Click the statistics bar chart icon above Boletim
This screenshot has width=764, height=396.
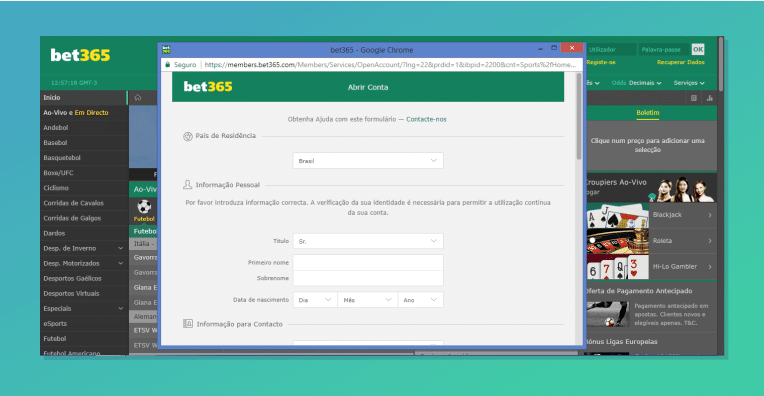click(x=710, y=98)
